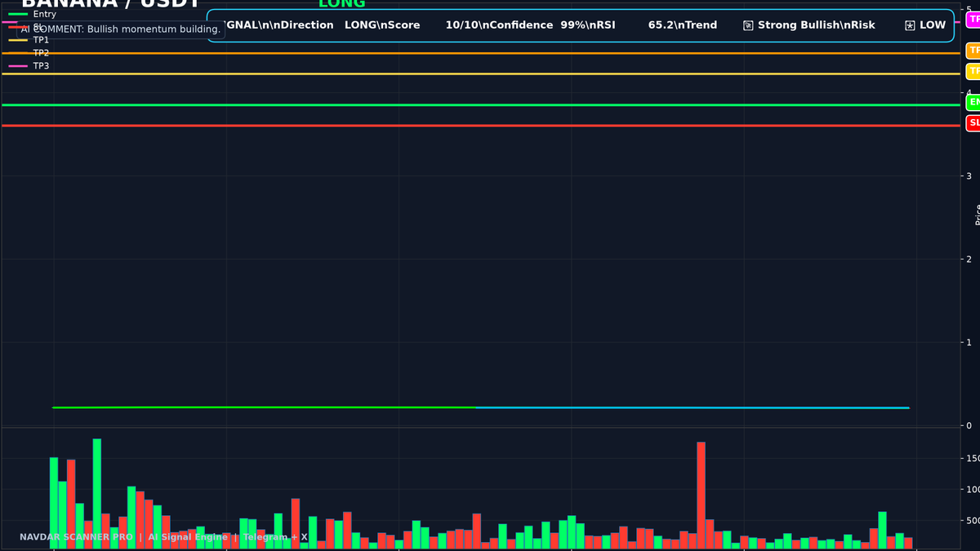Click the LOW risk value
Viewport: 980px width, 551px height.
pyautogui.click(x=933, y=25)
